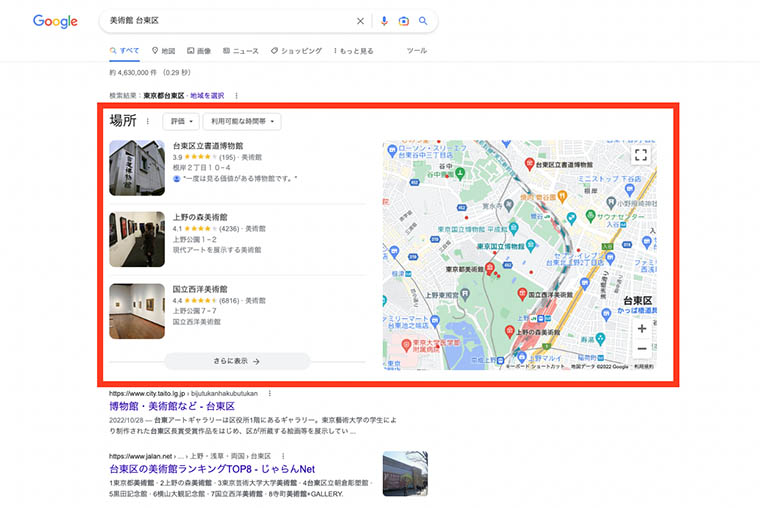Open 台東区立書道博物館 listing
This screenshot has width=760, height=508.
(x=208, y=146)
